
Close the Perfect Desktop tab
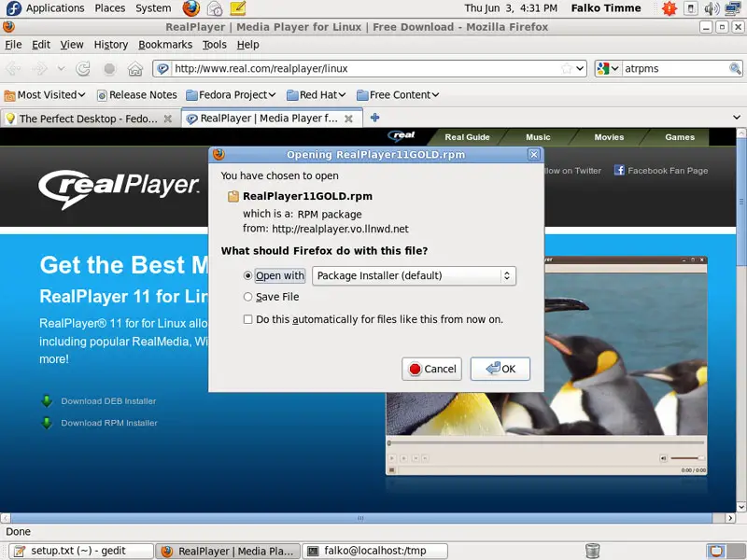pyautogui.click(x=168, y=119)
